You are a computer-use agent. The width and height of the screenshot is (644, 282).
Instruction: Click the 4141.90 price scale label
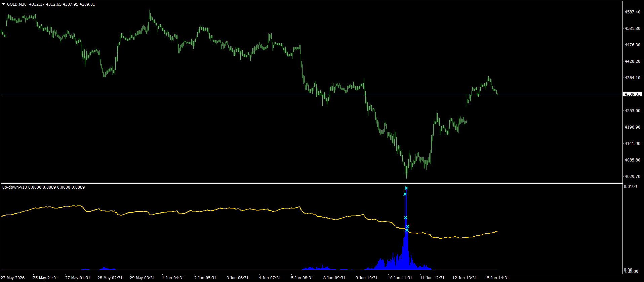coord(632,144)
